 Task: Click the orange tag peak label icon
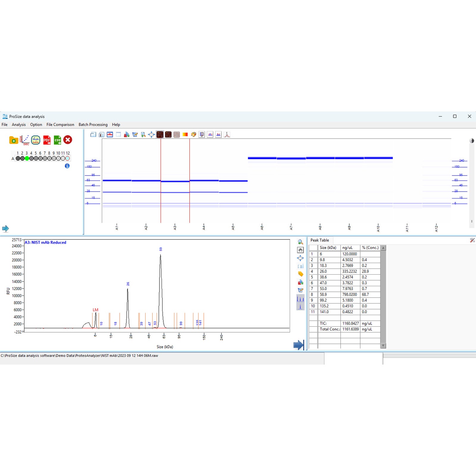300,274
